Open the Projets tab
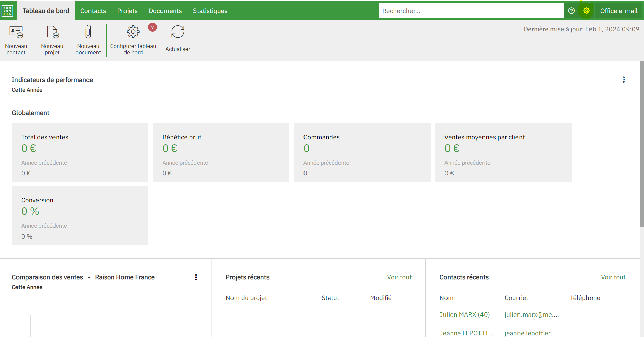This screenshot has height=337, width=644. tap(127, 11)
